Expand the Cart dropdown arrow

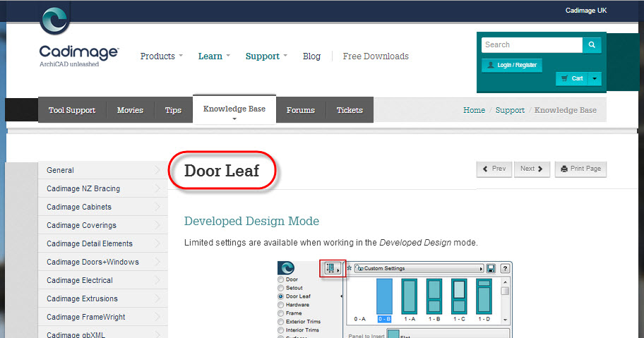pos(595,78)
